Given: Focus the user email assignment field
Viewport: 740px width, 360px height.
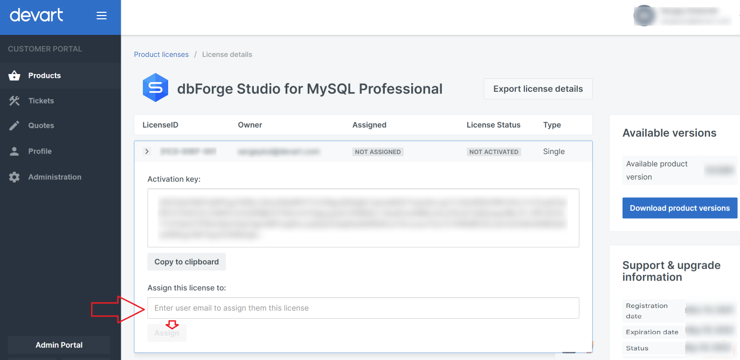Looking at the screenshot, I should [x=363, y=308].
